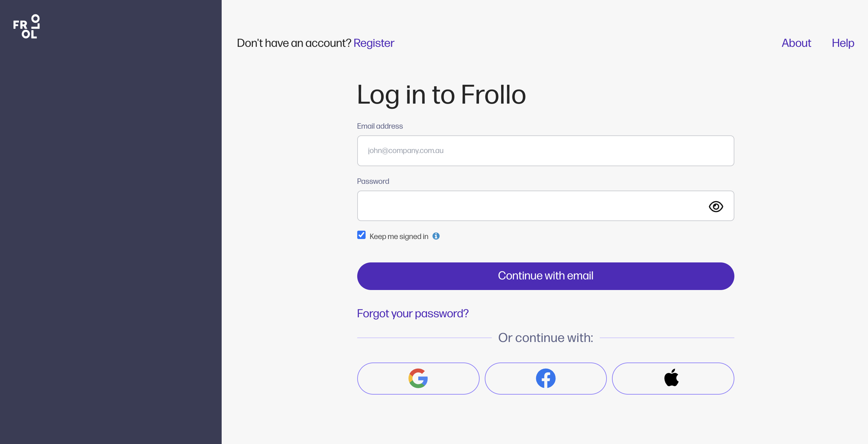Open the Register link
This screenshot has width=868, height=444.
[374, 43]
